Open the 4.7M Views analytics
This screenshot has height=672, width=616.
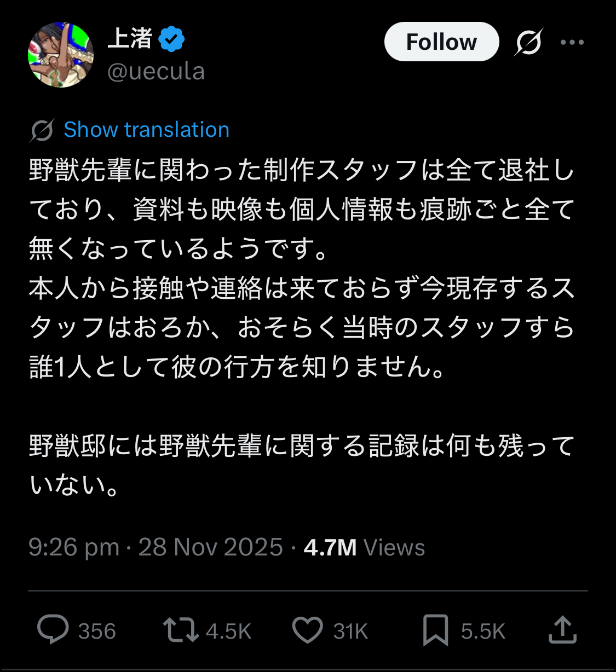[x=364, y=547]
